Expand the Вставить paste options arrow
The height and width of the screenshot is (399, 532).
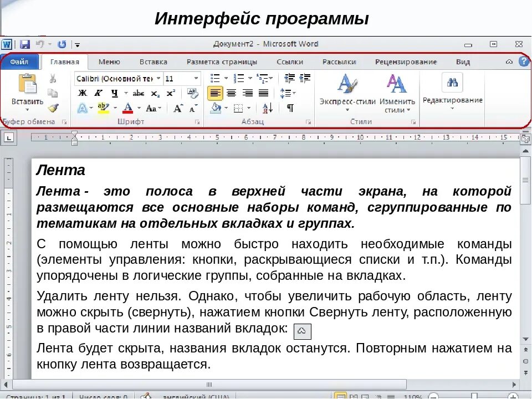click(x=28, y=110)
